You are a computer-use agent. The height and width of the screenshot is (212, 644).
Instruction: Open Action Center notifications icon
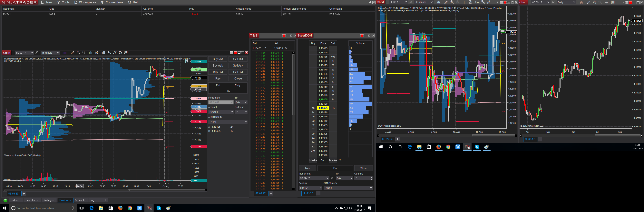(370, 208)
